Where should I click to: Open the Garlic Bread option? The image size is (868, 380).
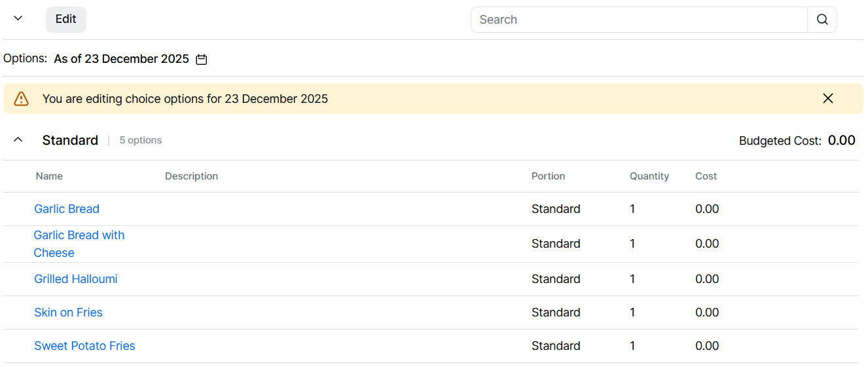pos(67,209)
